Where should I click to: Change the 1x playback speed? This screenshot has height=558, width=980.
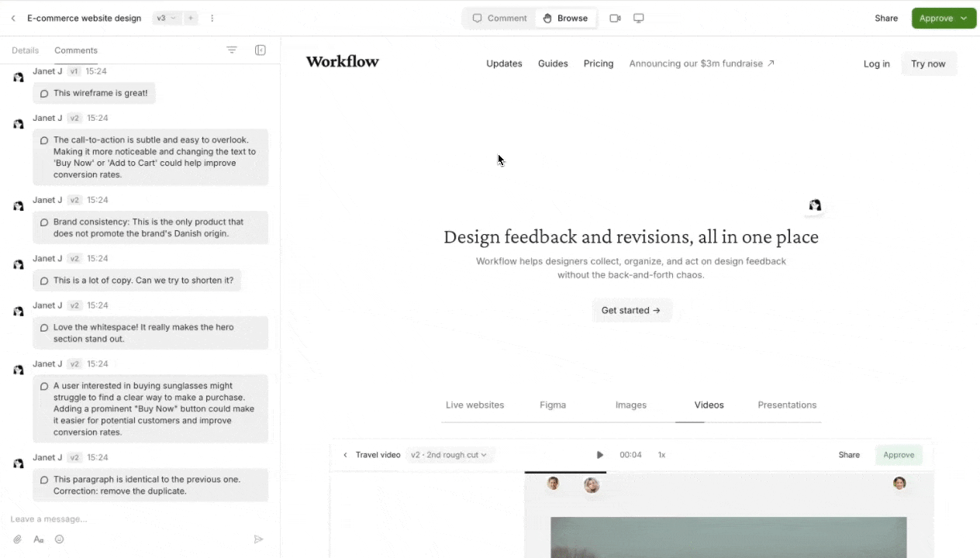661,455
